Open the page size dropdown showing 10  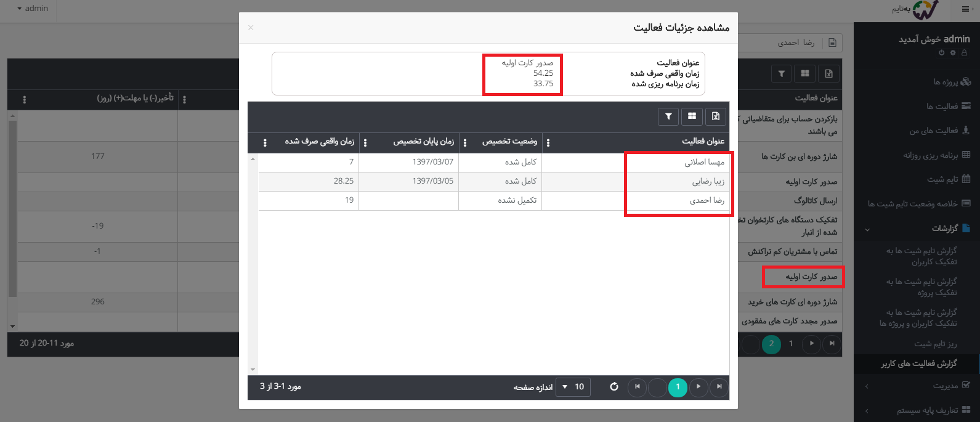coord(573,387)
